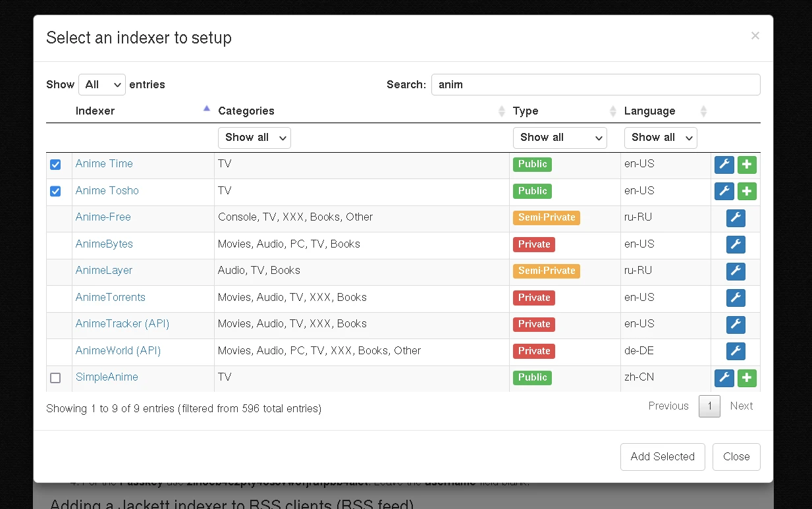Click the wrench icon for AnimeWorld (API)
The width and height of the screenshot is (812, 509).
tap(736, 351)
